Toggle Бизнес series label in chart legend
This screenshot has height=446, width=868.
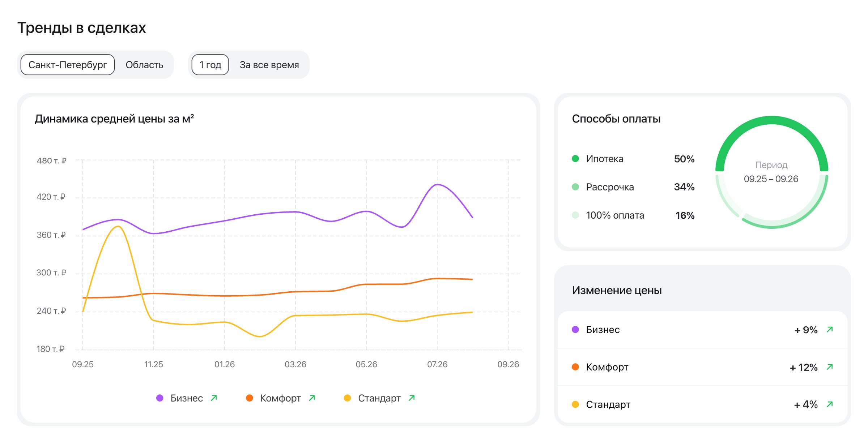coord(187,398)
